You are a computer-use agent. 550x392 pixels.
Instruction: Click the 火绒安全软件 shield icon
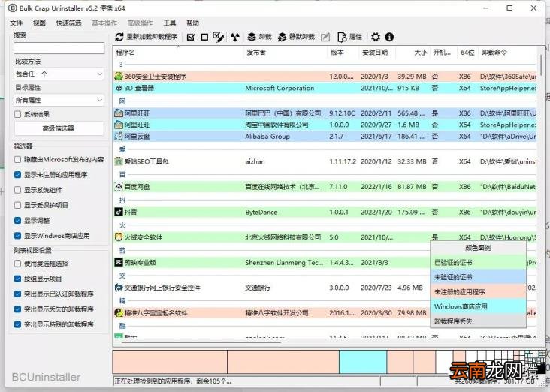tap(119, 237)
